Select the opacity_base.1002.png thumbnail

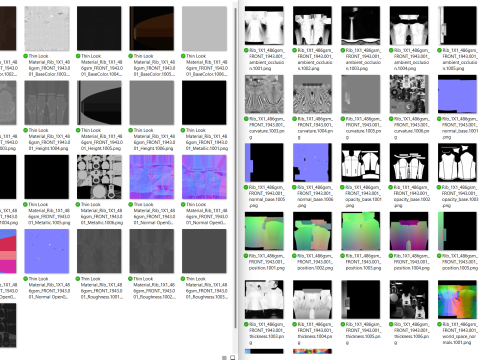point(409,163)
